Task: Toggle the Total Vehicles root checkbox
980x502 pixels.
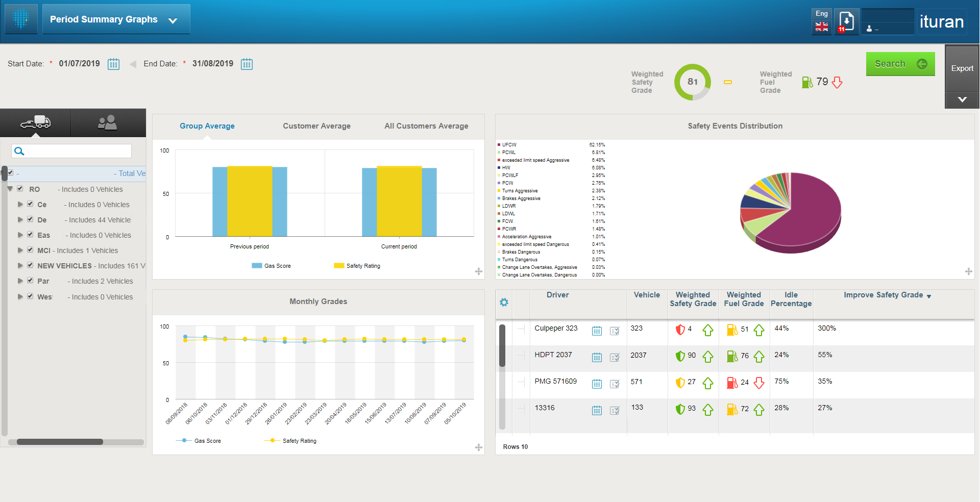Action: pos(10,173)
